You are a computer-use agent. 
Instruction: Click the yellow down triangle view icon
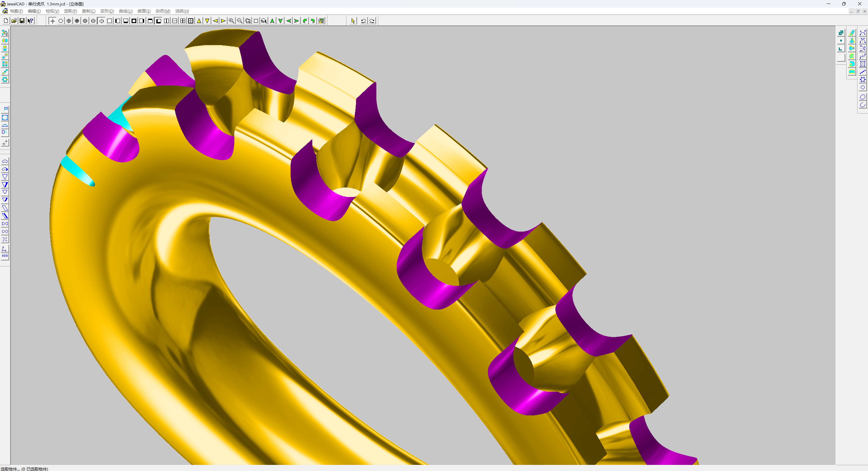pos(207,21)
